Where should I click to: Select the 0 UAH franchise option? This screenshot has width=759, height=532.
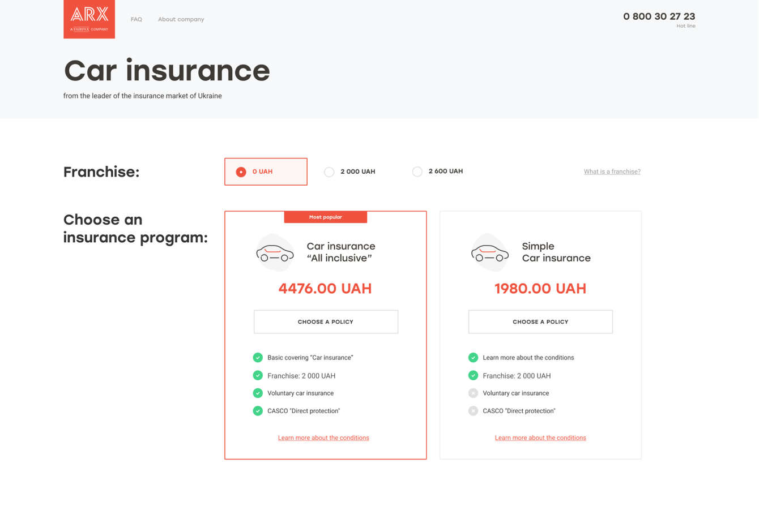point(241,171)
